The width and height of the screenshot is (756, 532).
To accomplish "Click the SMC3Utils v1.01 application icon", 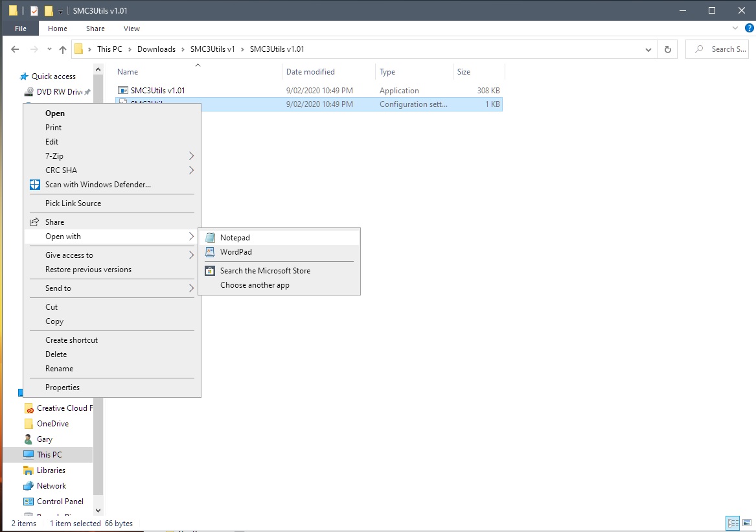I will (123, 90).
